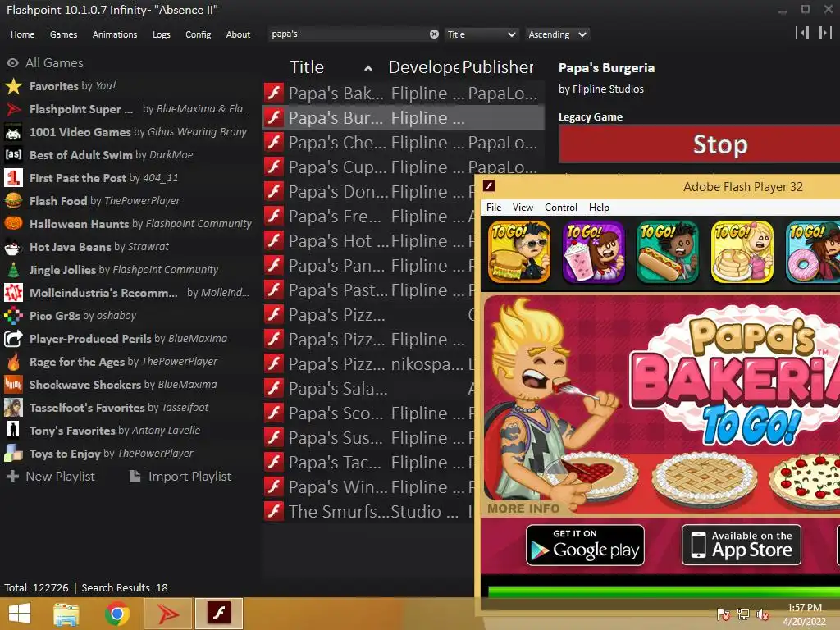Open the Toys to Enjoy icon
The image size is (840, 630).
click(x=13, y=454)
